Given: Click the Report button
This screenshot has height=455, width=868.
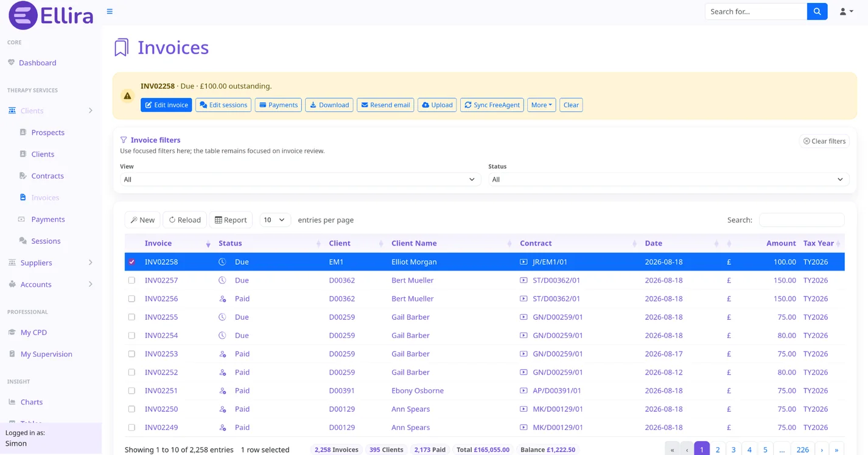Looking at the screenshot, I should [x=231, y=220].
